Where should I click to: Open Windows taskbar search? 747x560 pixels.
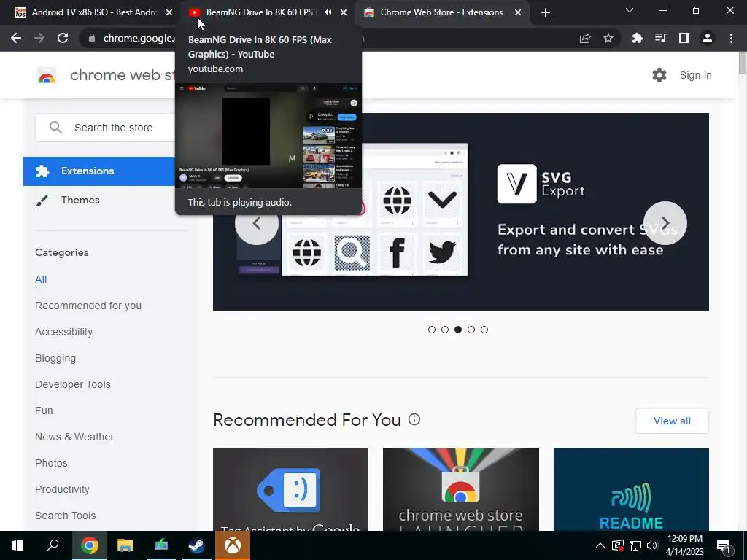click(53, 545)
